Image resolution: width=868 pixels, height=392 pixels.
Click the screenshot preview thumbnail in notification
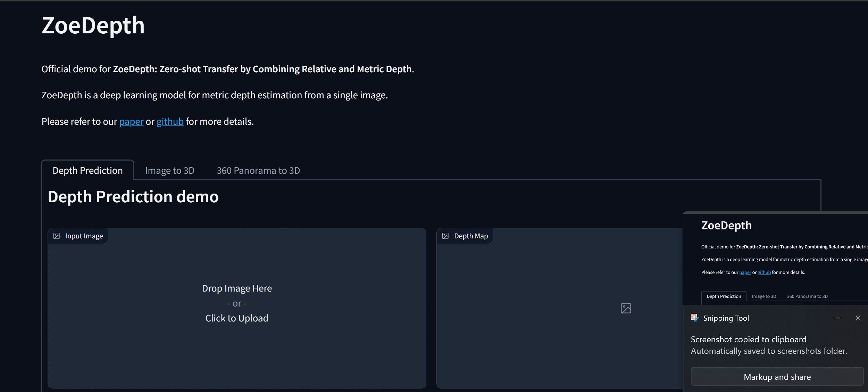(775, 258)
